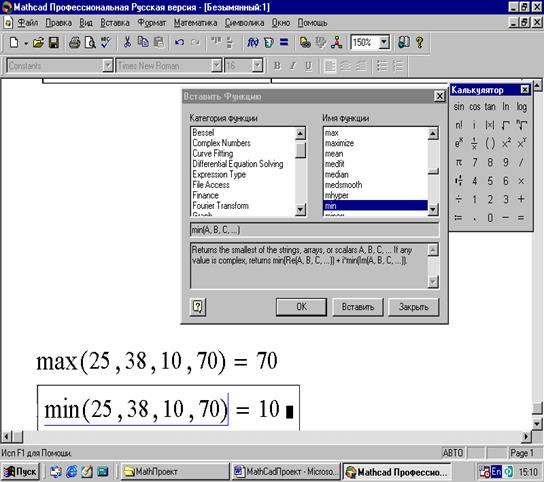The width and height of the screenshot is (544, 482).
Task: Launch Internet Explorer from quick launch
Action: (x=71, y=472)
